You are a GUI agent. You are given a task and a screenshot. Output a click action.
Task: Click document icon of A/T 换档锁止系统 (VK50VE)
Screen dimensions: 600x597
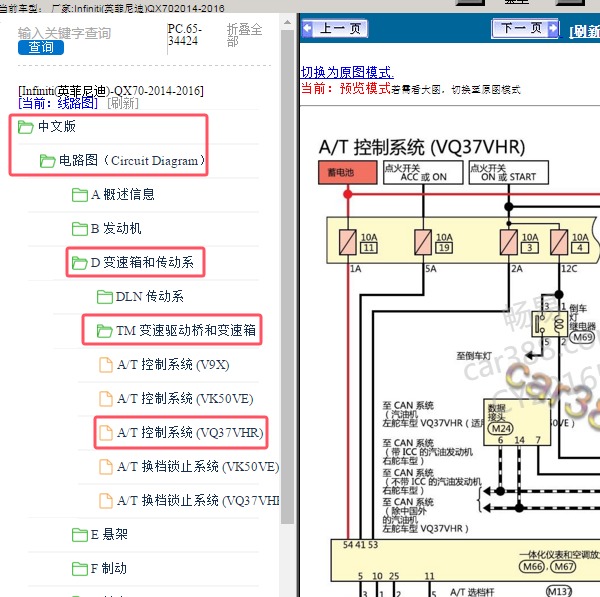click(106, 467)
